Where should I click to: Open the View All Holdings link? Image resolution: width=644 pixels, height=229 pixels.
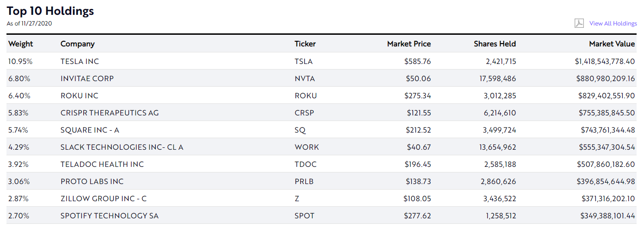tap(613, 24)
